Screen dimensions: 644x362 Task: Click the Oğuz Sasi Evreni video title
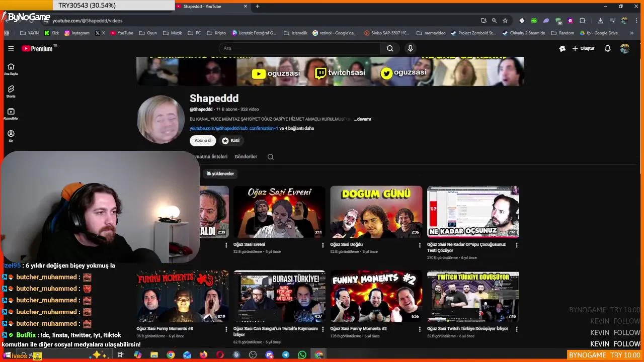[249, 244]
